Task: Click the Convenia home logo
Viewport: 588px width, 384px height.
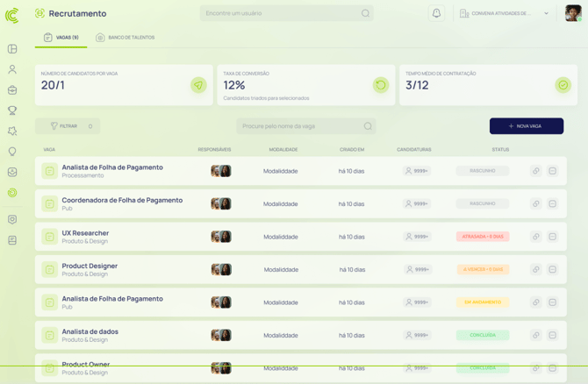Action: click(x=11, y=15)
